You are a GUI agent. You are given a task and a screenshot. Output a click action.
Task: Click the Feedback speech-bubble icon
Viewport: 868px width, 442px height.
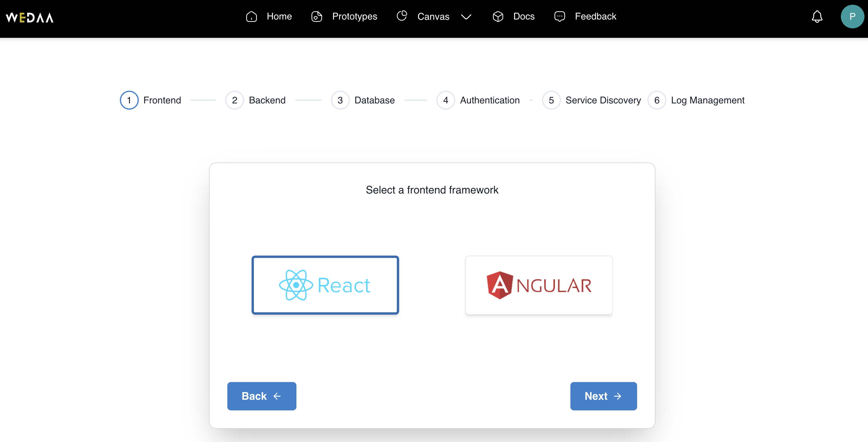tap(559, 17)
